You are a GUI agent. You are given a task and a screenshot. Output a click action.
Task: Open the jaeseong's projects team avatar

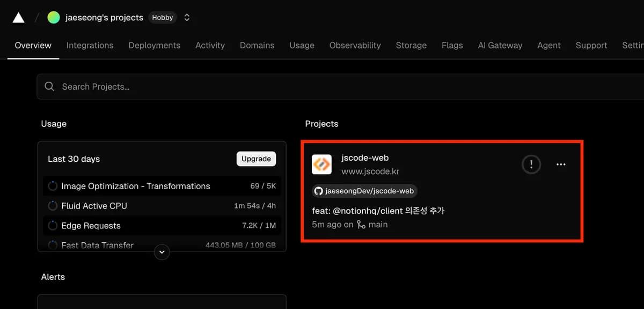(53, 18)
